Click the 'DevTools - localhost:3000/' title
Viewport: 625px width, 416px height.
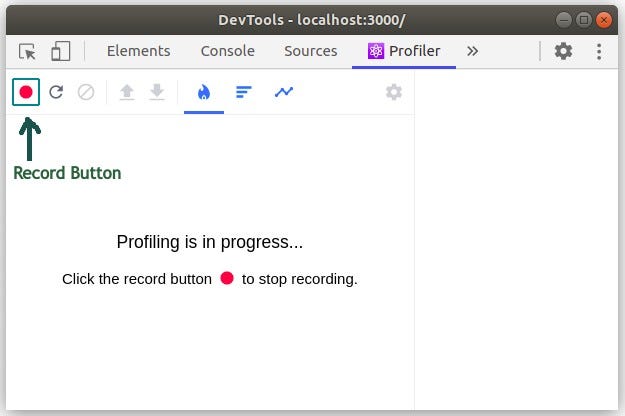pyautogui.click(x=312, y=20)
